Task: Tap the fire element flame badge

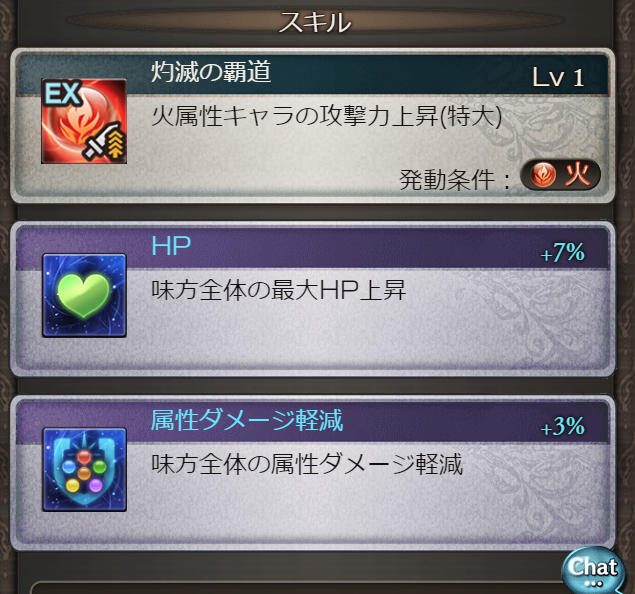Action: click(543, 175)
